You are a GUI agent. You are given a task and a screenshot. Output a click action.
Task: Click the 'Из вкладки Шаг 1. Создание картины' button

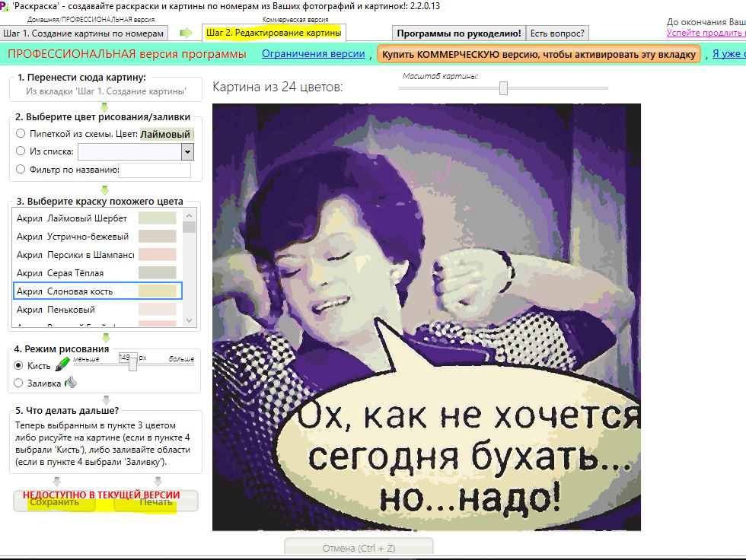(106, 91)
